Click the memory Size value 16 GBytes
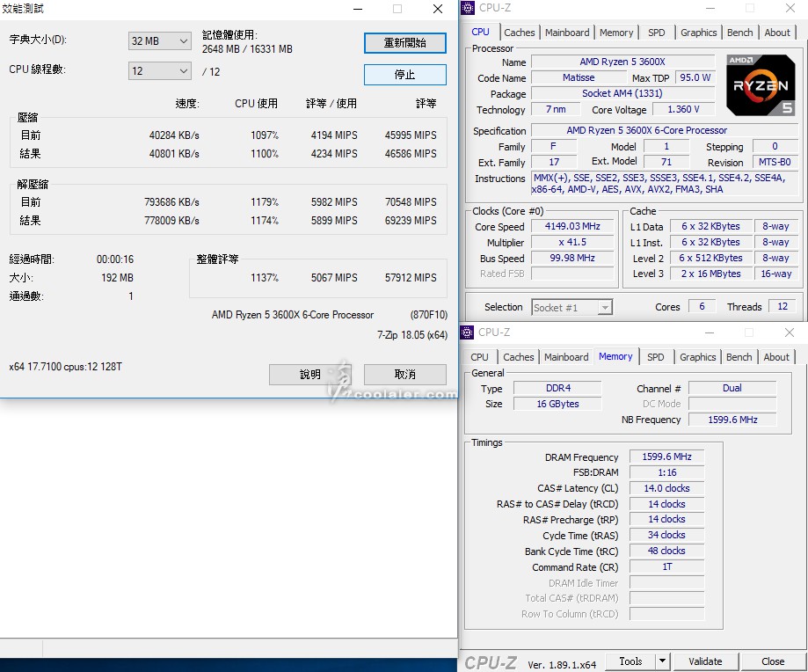The image size is (808, 672). click(x=558, y=404)
